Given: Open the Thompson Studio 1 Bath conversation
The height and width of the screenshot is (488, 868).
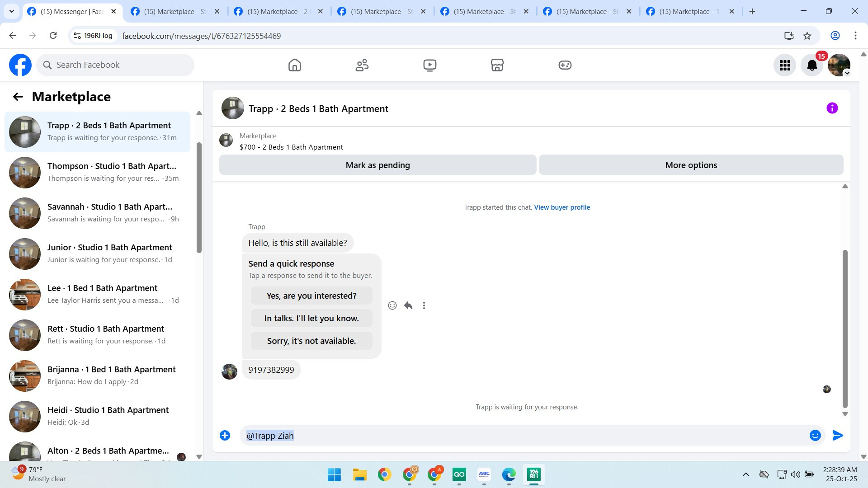Looking at the screenshot, I should 97,172.
